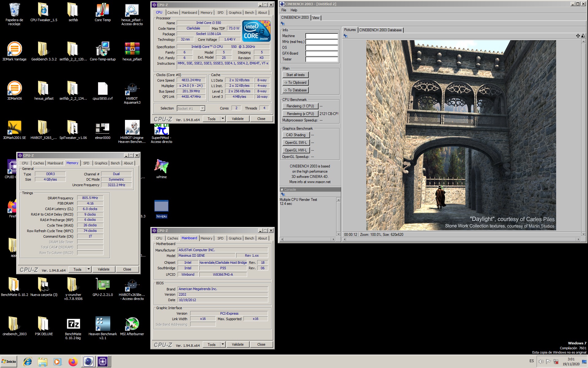The width and height of the screenshot is (588, 368).
Task: Open the 3DMark Vantage shortcut
Action: click(x=14, y=51)
